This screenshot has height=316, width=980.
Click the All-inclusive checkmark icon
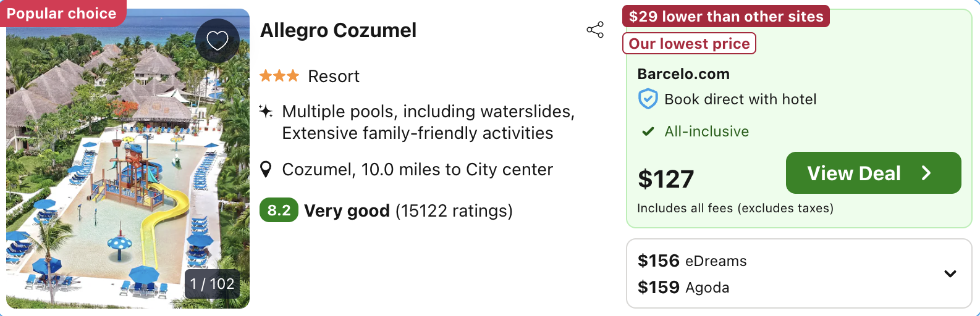coord(648,131)
